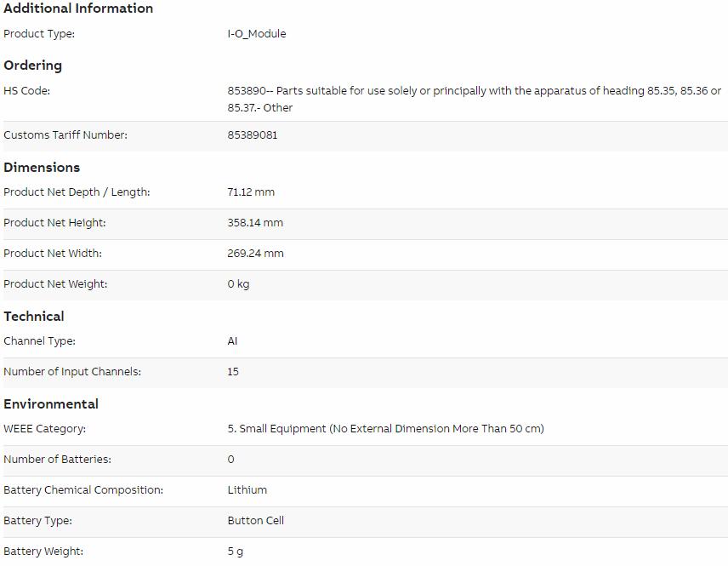Select the I-O_Module product type value

(256, 34)
